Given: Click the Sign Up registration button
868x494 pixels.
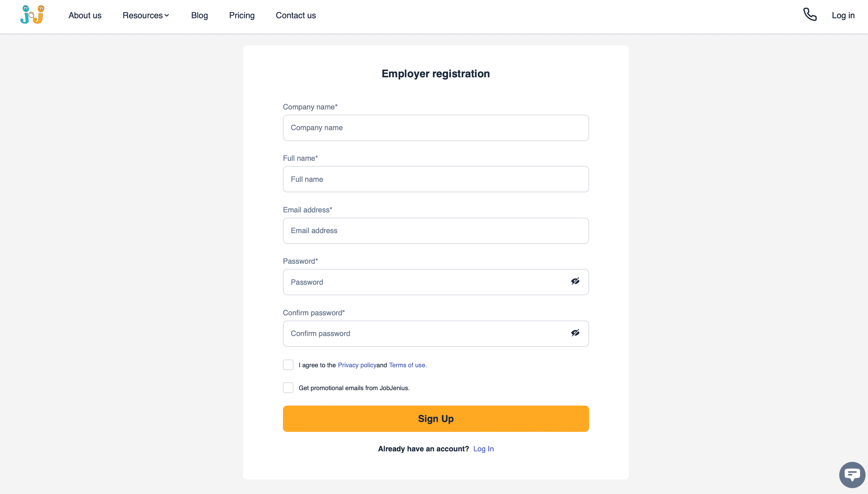Looking at the screenshot, I should coord(436,418).
